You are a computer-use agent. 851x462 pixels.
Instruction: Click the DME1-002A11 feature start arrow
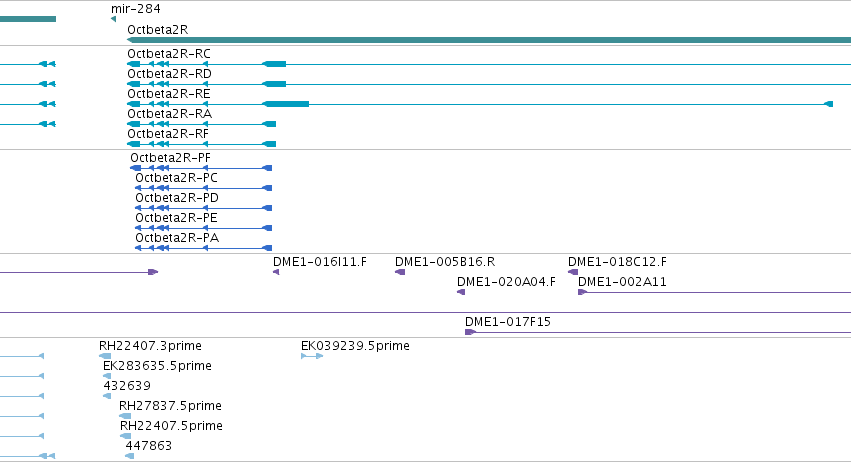pyautogui.click(x=582, y=292)
